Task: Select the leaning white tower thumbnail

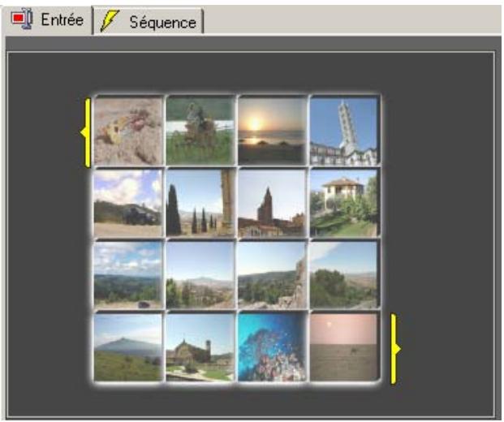Action: click(344, 131)
